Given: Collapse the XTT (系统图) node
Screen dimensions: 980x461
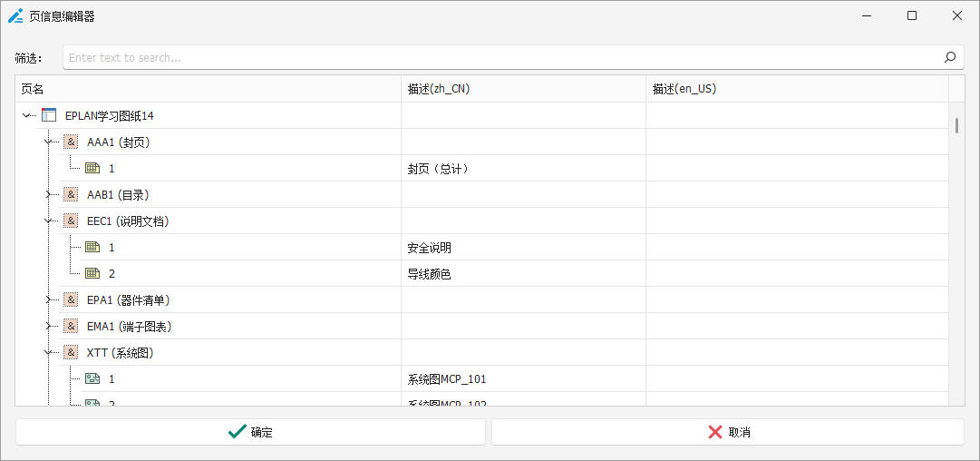Looking at the screenshot, I should pos(48,352).
